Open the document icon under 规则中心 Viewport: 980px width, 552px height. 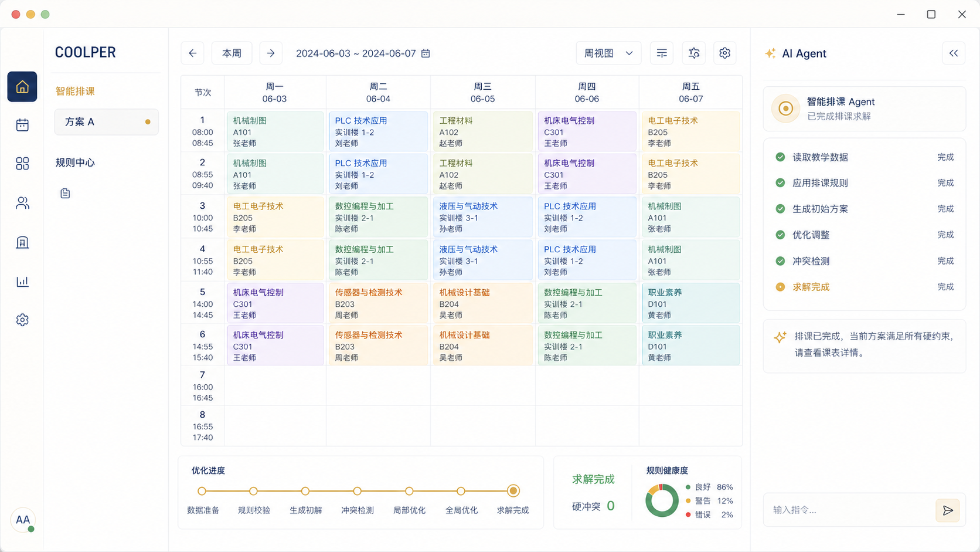click(x=65, y=193)
